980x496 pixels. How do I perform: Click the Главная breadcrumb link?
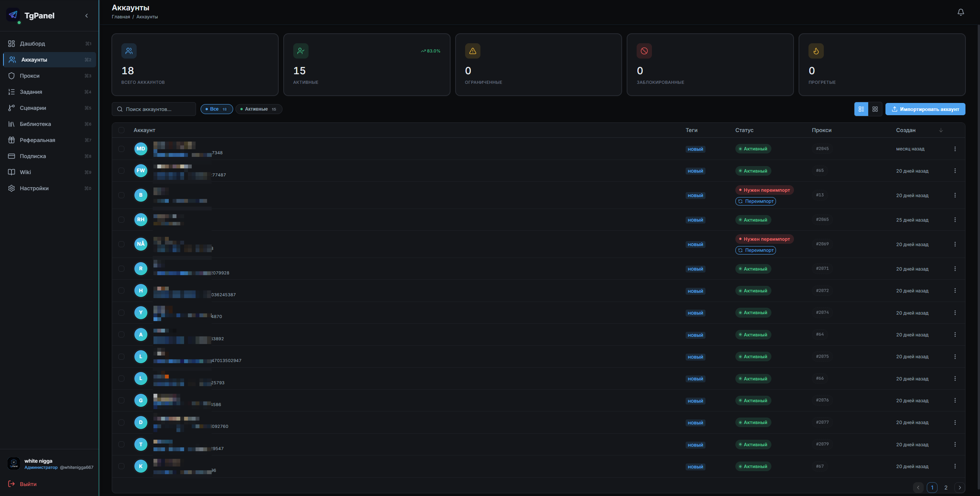[x=121, y=17]
